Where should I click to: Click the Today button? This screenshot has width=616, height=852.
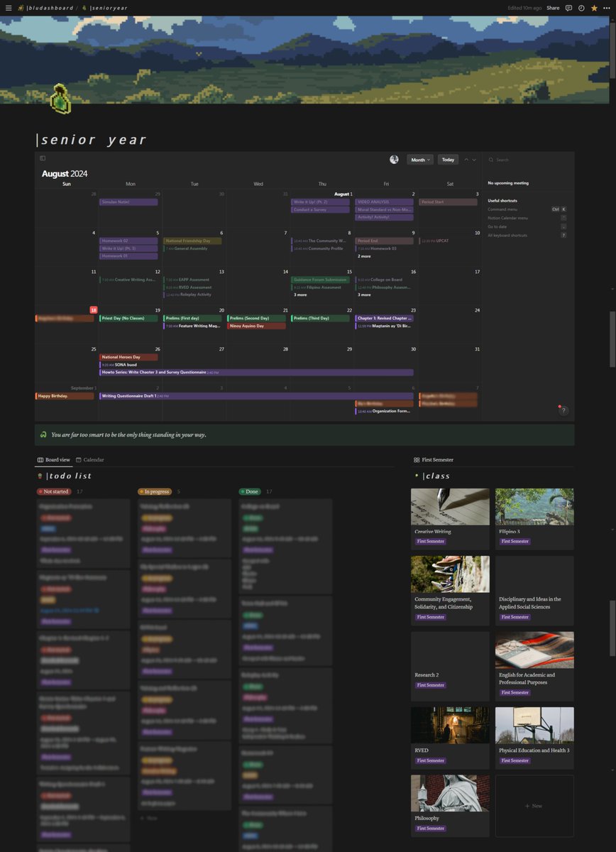[x=448, y=160]
